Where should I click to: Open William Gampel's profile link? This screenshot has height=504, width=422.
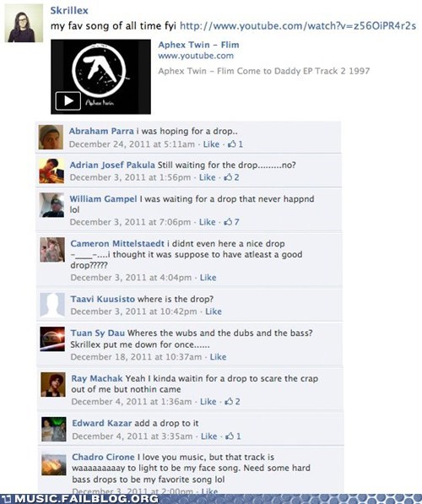(x=103, y=199)
